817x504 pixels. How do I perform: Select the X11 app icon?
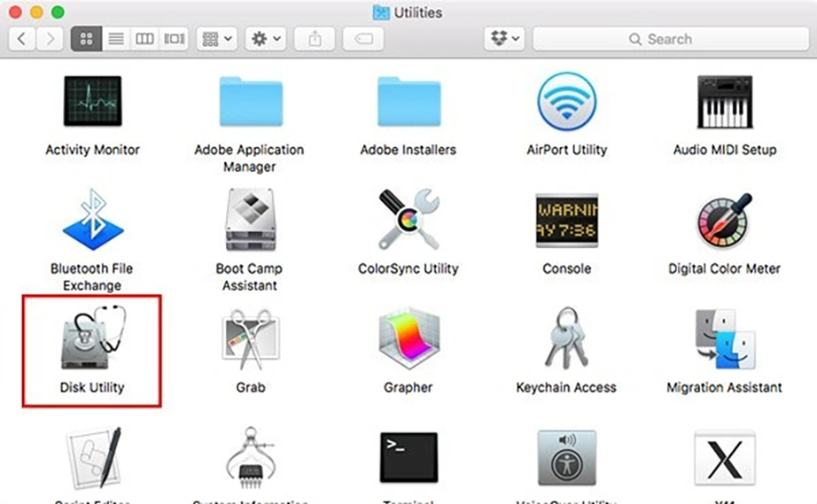tap(725, 458)
